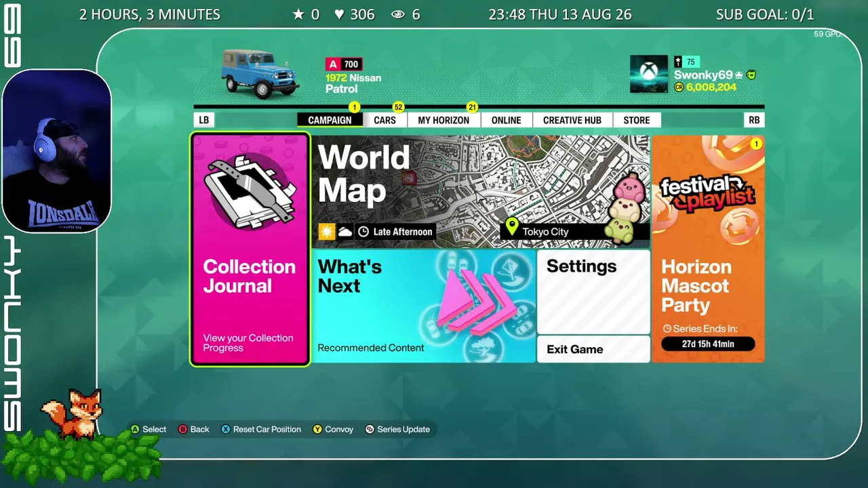868x488 pixels.
Task: Switch to the Cars tab
Action: click(x=384, y=120)
